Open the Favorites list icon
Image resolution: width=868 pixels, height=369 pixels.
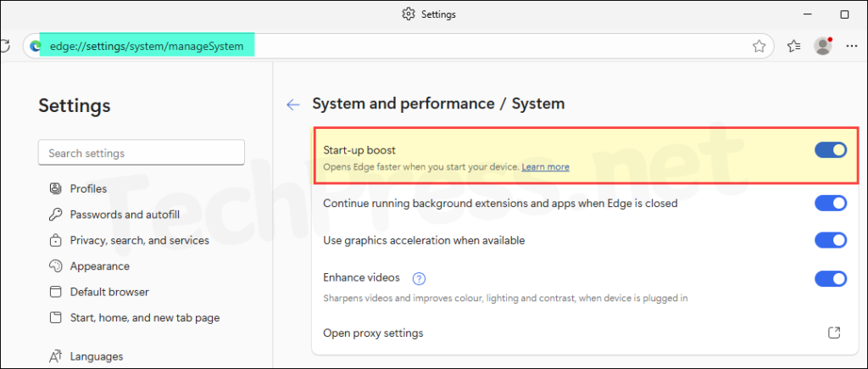pos(793,47)
